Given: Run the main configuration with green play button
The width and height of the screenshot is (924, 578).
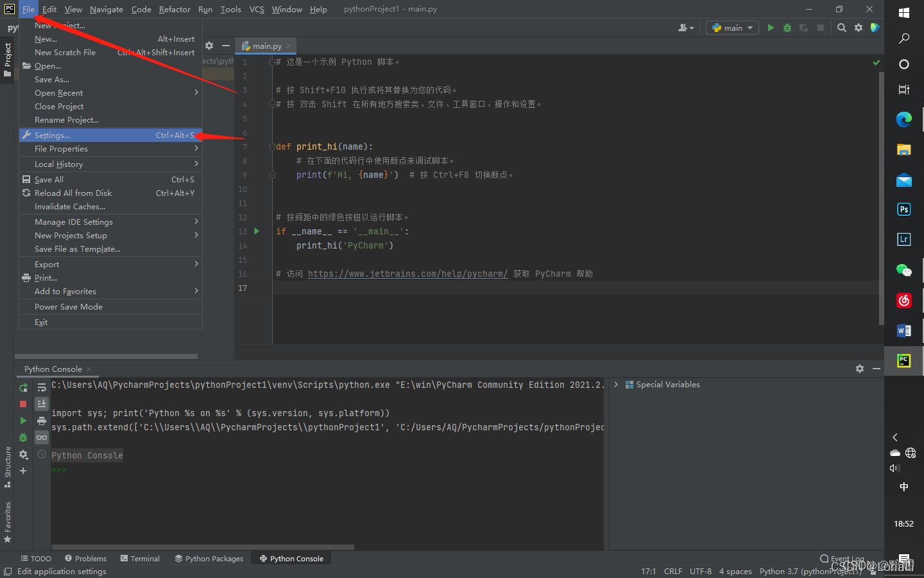Looking at the screenshot, I should (x=771, y=28).
